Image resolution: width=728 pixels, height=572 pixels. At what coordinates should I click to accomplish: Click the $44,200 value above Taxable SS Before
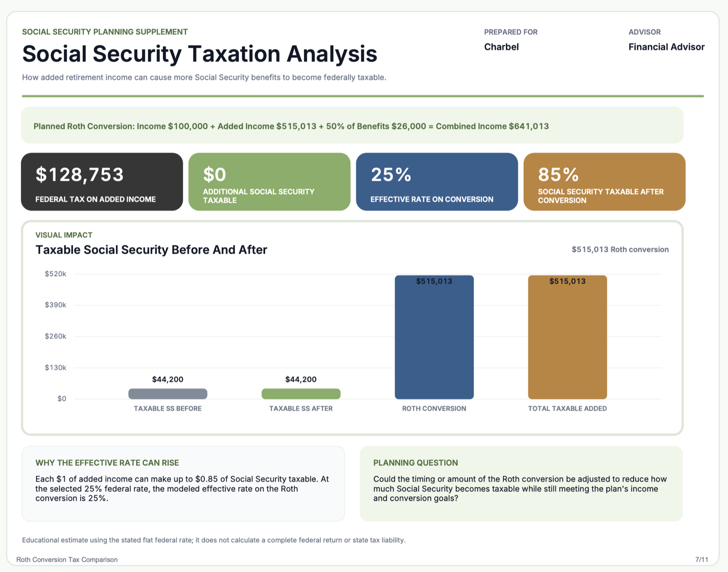(168, 379)
